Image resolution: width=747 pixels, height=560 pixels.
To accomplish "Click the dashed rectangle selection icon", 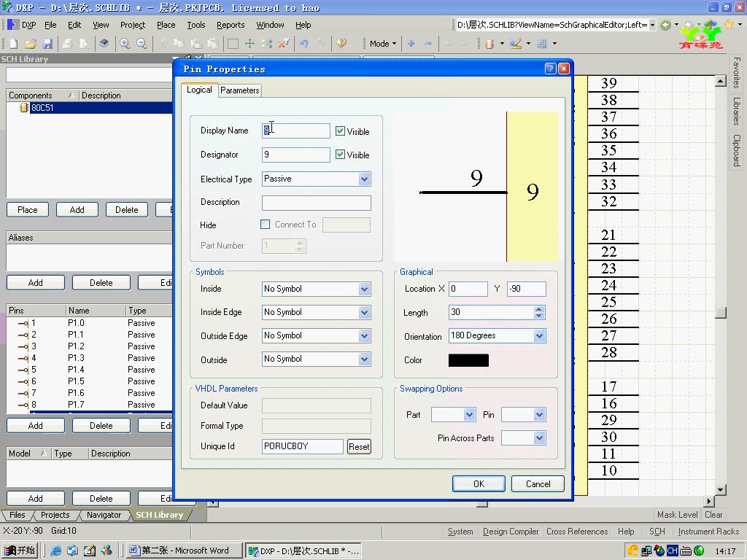I will [233, 44].
